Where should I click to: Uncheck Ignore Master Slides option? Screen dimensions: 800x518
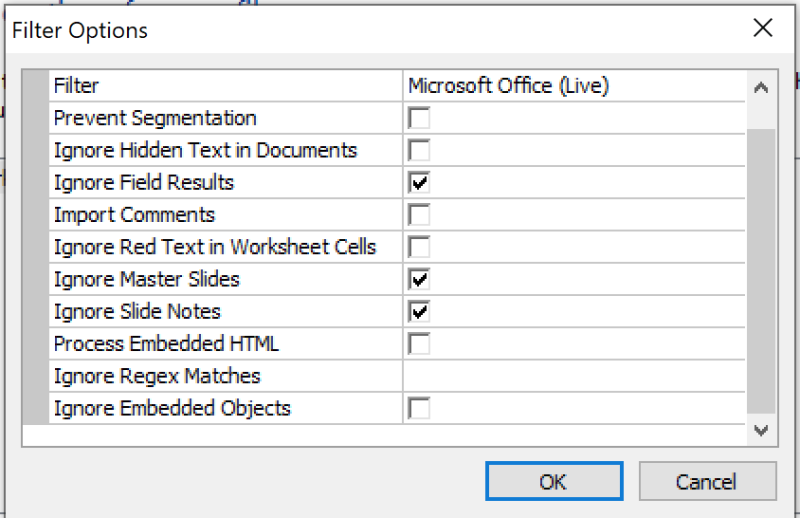coord(420,279)
